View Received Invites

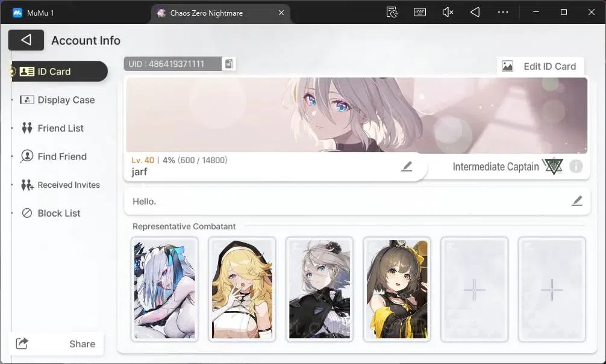click(60, 185)
